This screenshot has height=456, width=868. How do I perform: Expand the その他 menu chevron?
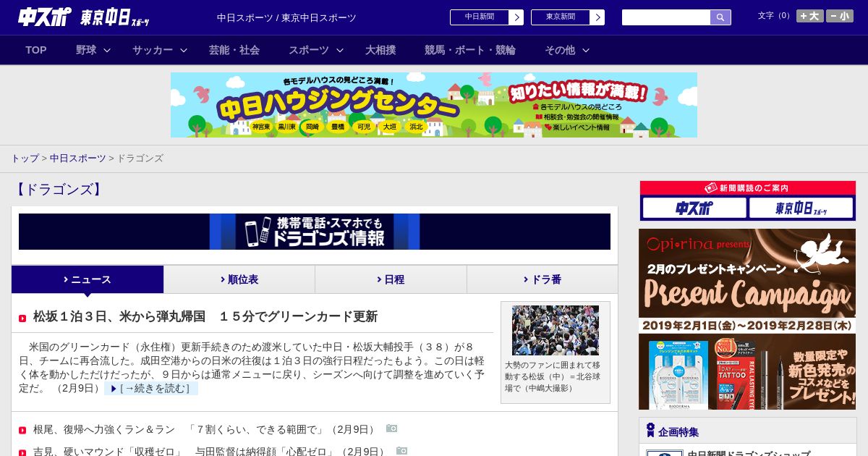[586, 50]
